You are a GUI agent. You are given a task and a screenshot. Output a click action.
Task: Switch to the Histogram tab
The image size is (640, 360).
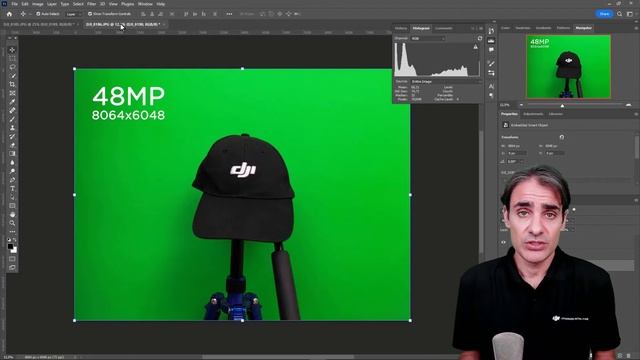click(421, 28)
